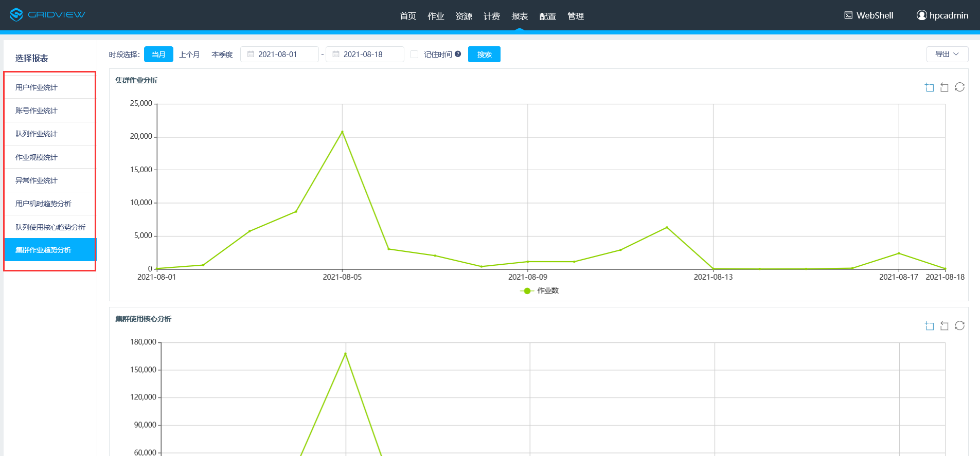Click the 本季度 quarter button
This screenshot has height=456, width=980.
click(222, 54)
